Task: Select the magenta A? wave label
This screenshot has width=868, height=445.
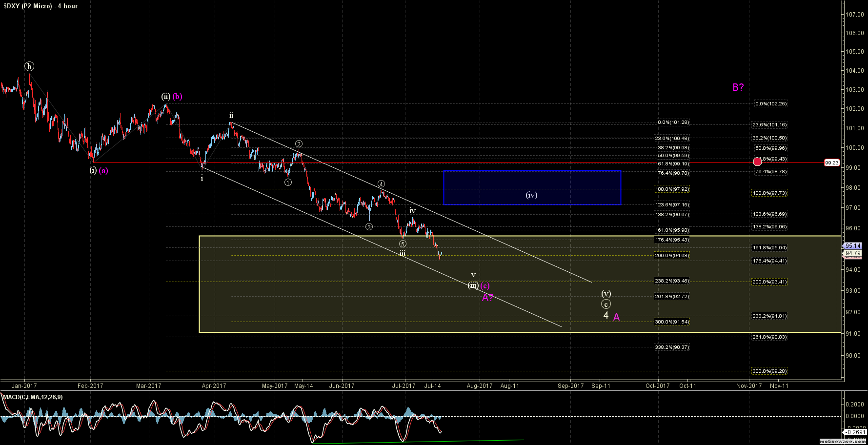Action: [x=487, y=298]
